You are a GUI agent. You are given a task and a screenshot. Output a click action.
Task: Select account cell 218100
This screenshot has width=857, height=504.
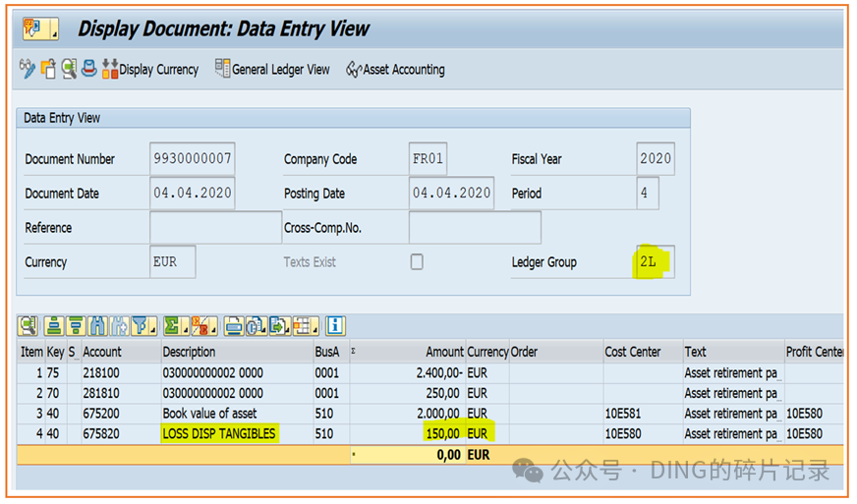pyautogui.click(x=121, y=372)
